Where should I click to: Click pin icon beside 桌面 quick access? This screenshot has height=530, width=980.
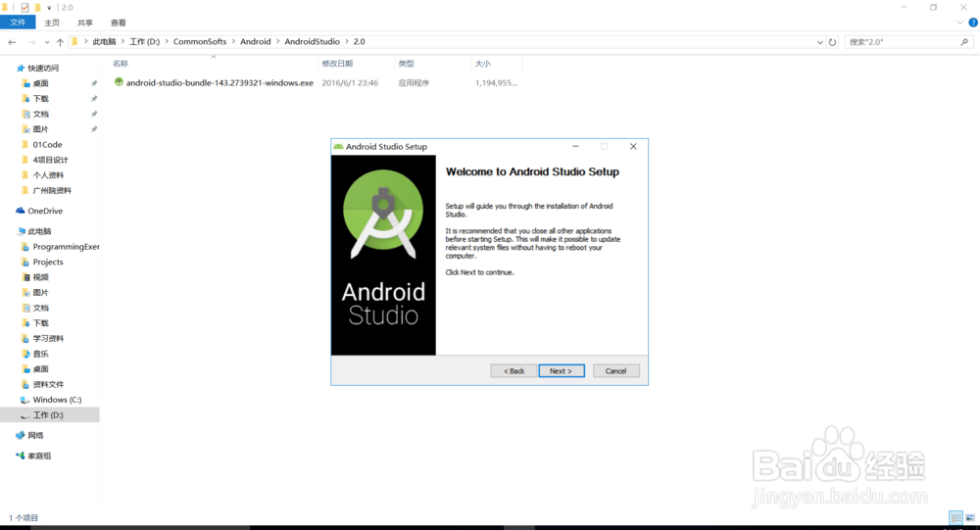[94, 83]
